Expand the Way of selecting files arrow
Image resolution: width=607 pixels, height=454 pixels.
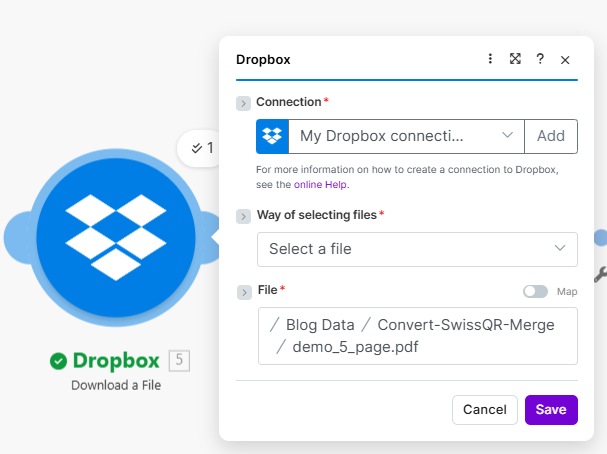(x=244, y=216)
